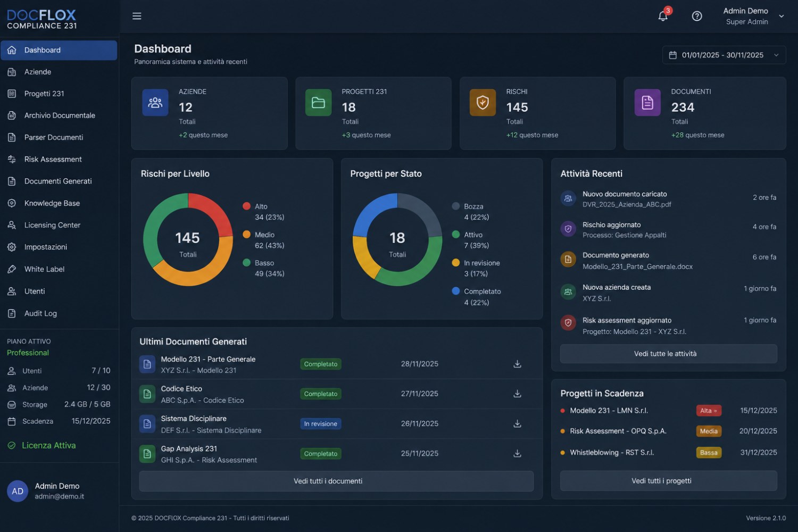Select the Modello 231 - LMN S.r.l. project
The image size is (798, 532).
[x=609, y=411]
